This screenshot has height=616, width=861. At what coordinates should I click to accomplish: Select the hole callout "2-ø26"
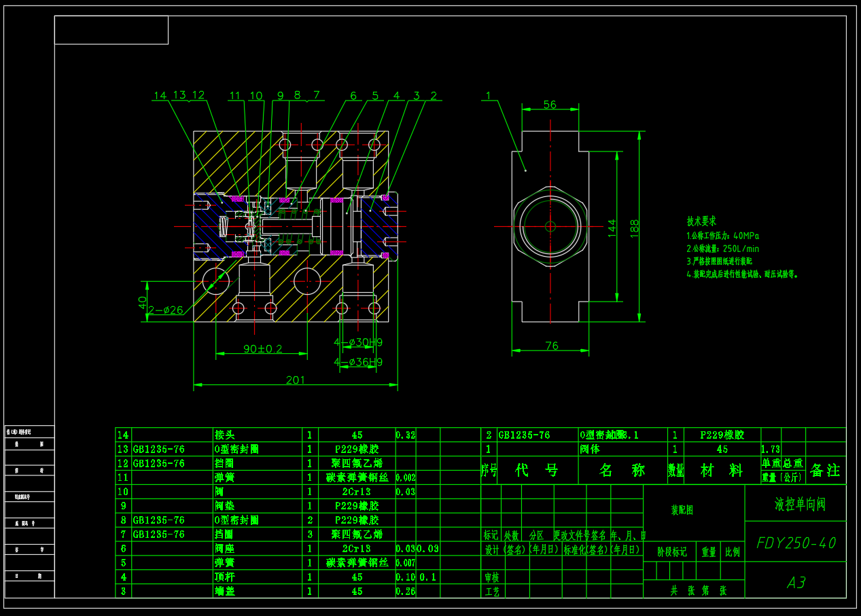point(166,310)
